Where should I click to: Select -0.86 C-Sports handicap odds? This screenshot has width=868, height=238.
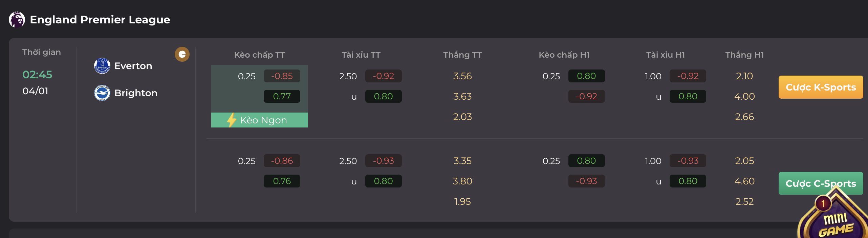pyautogui.click(x=282, y=161)
